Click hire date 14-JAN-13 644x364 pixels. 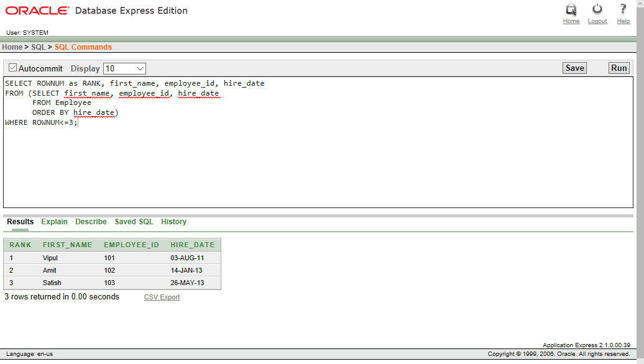pyautogui.click(x=186, y=270)
